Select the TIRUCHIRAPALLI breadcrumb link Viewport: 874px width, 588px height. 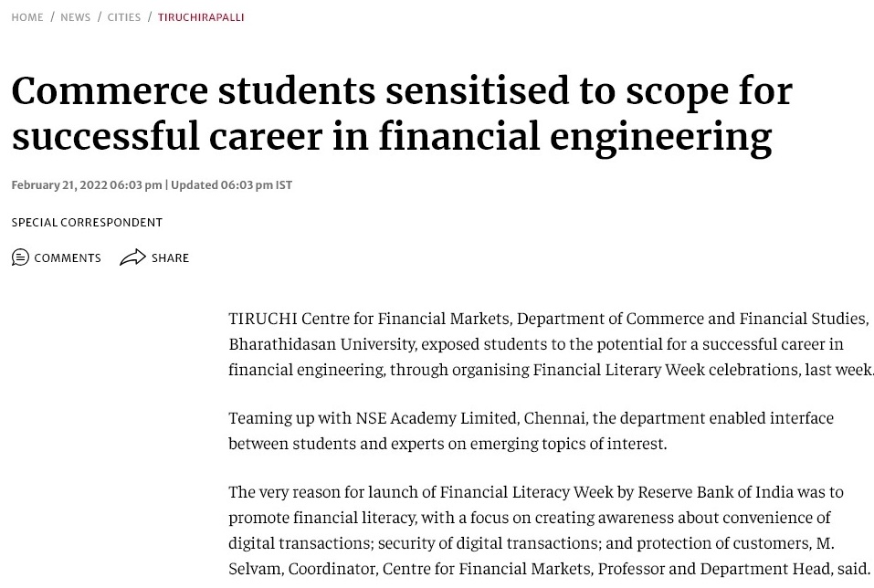tap(201, 17)
